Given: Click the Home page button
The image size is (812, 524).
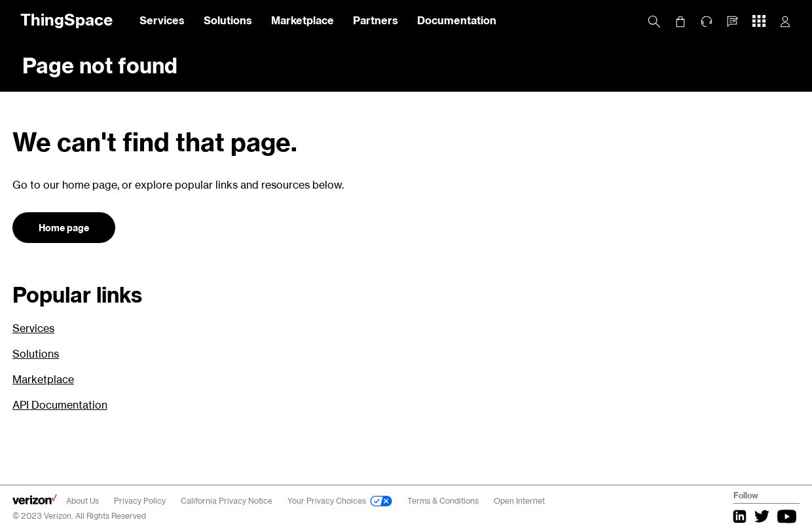Looking at the screenshot, I should [64, 227].
